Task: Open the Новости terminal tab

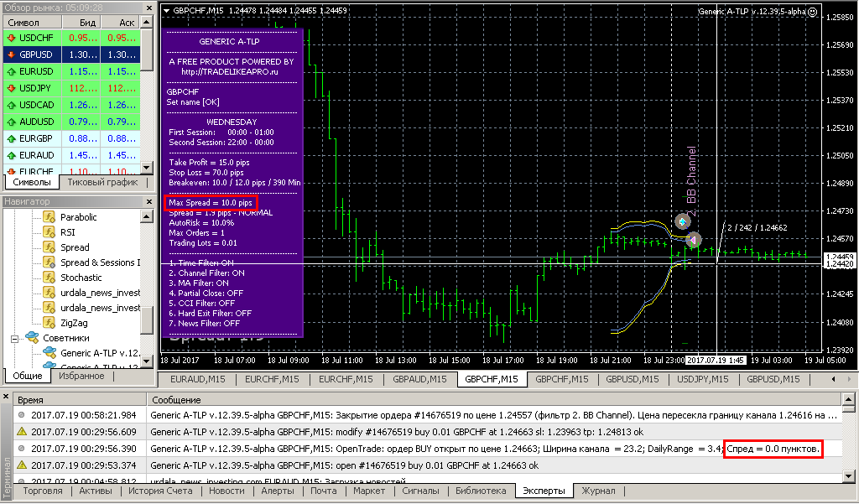Action: [x=226, y=491]
